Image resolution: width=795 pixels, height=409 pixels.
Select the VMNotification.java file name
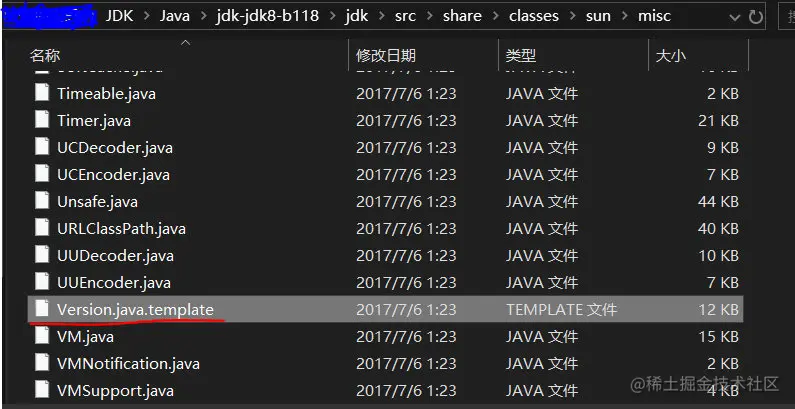click(x=128, y=363)
